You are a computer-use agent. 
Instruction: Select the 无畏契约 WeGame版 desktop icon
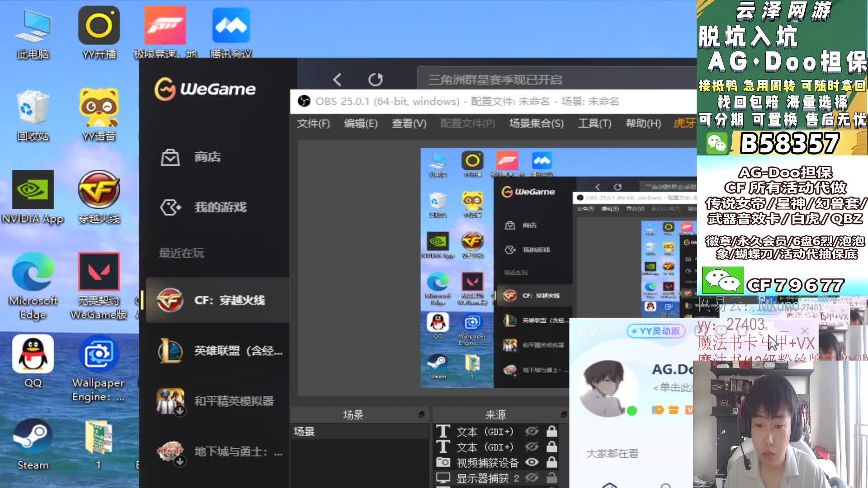coord(99,286)
